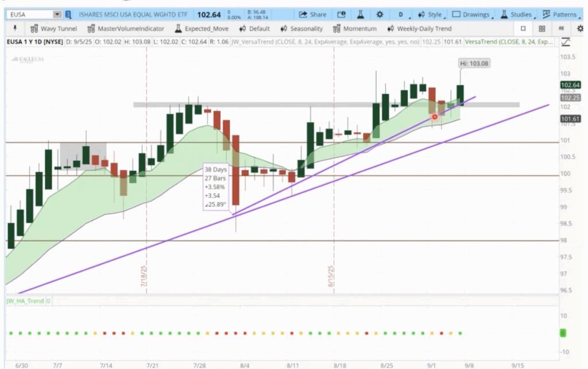The height and width of the screenshot is (369, 588).
Task: Click the JW_VersaTrend study label
Action: tap(325, 41)
